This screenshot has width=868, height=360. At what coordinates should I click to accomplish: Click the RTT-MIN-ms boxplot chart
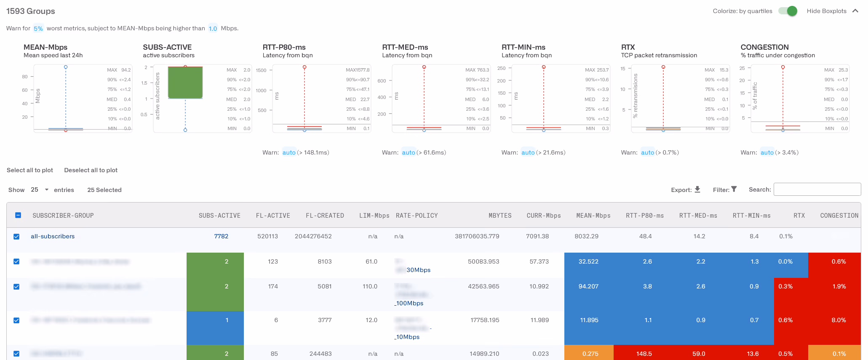point(561,99)
